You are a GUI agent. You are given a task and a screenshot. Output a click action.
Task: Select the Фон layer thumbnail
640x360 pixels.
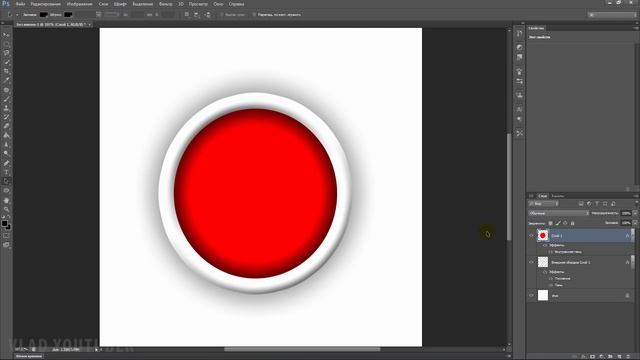(x=543, y=295)
